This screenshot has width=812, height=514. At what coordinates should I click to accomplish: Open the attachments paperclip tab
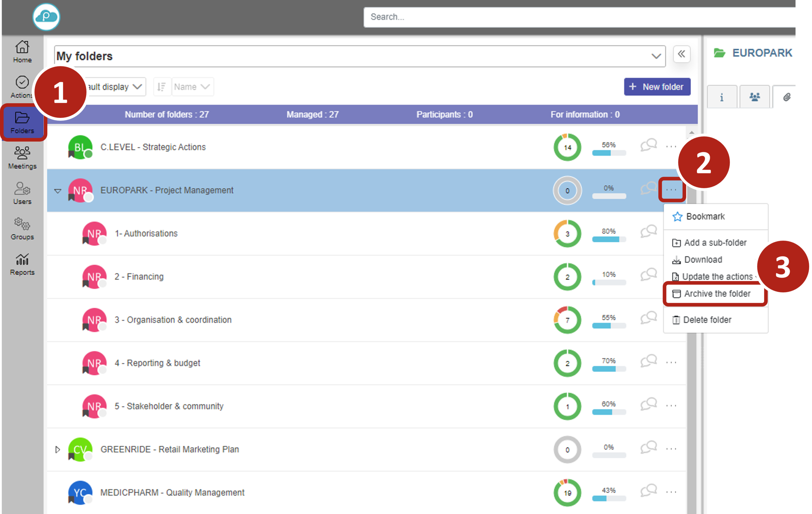click(x=786, y=97)
